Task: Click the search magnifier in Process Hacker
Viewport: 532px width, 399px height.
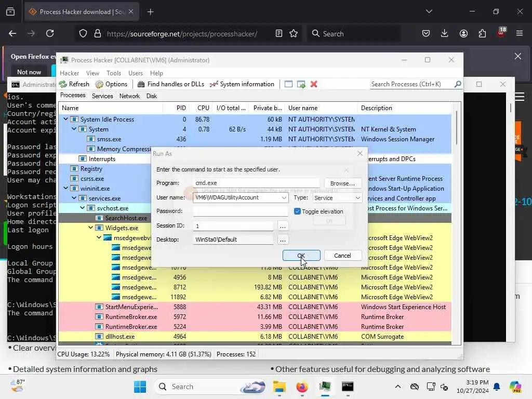Action: (x=458, y=84)
